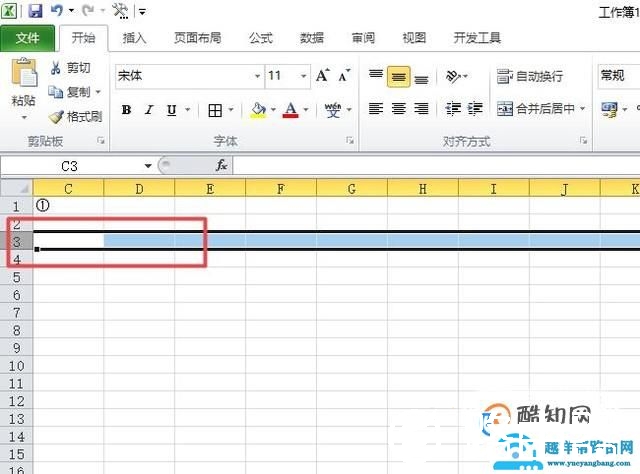Switch to the 页面布局 tab
The width and height of the screenshot is (640, 474).
[x=198, y=38]
